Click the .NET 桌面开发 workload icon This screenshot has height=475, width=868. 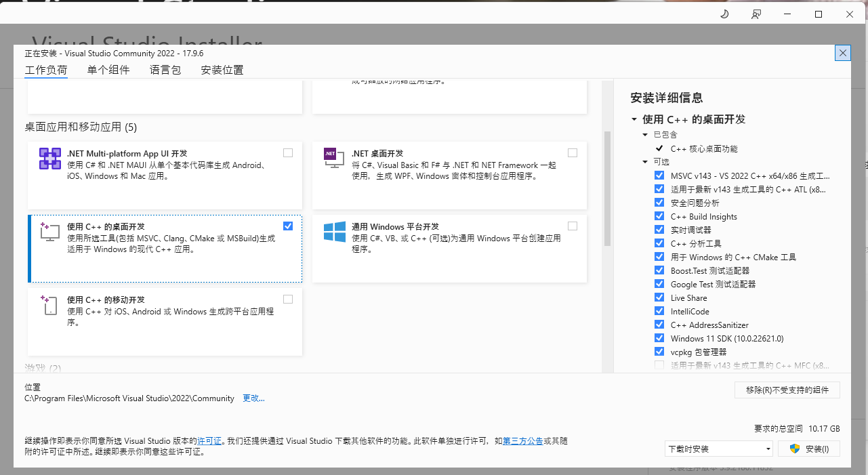coord(334,159)
